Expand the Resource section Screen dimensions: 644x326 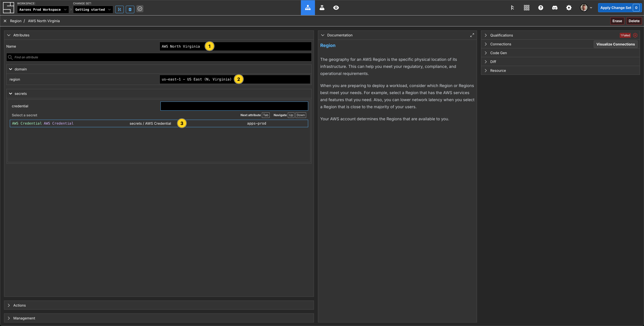[486, 71]
